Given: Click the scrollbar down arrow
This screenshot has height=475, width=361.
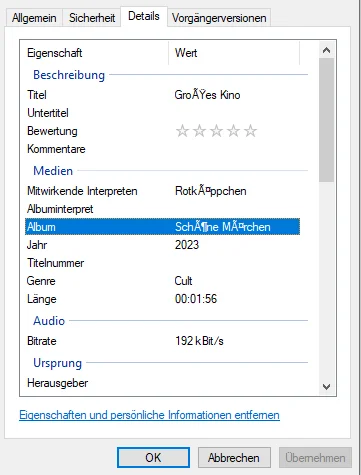Looking at the screenshot, I should (326, 387).
